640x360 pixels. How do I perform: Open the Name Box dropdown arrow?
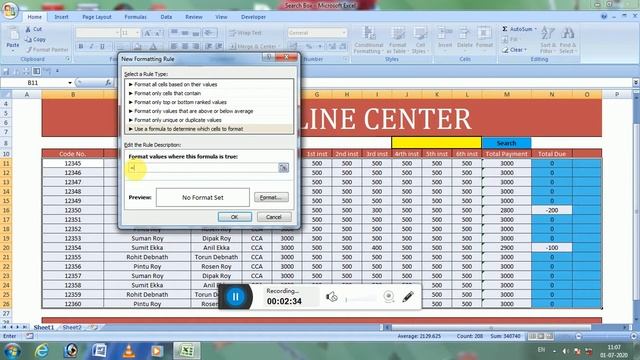coord(70,83)
